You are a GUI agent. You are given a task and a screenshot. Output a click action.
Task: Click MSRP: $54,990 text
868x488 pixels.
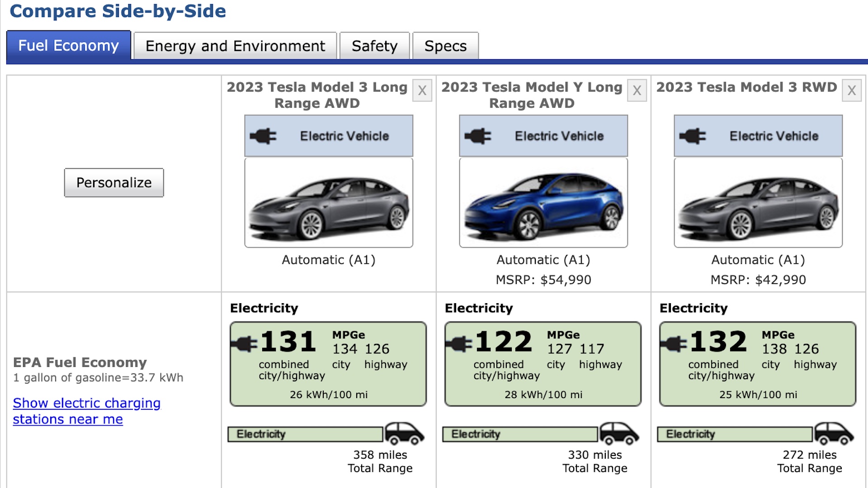click(x=543, y=280)
